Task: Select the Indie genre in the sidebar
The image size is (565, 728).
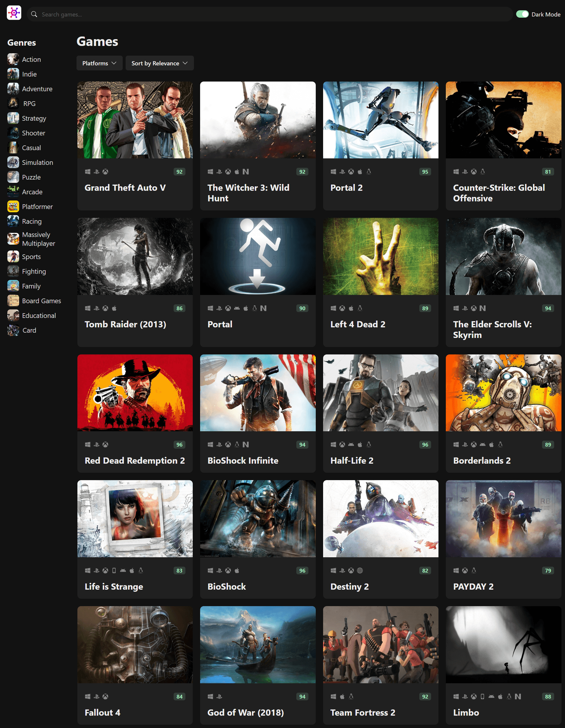Action: 29,74
